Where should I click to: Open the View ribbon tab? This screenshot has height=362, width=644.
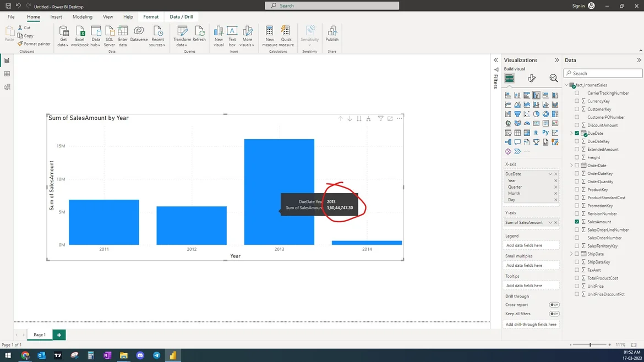pos(108,17)
